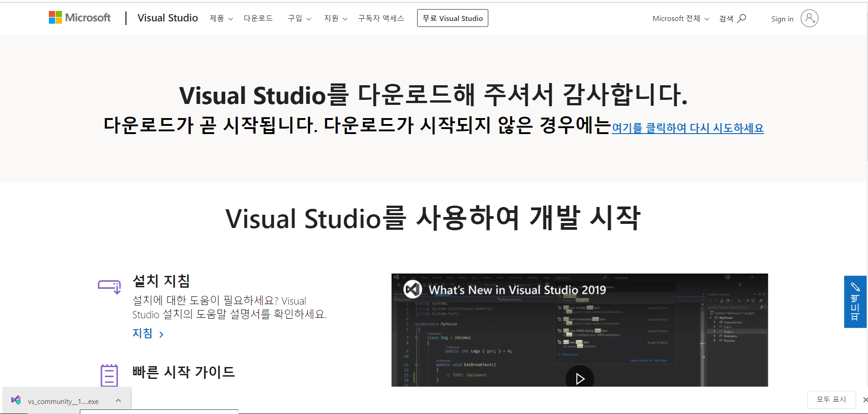The image size is (868, 414).
Task: Open the 설치 지침 heading
Action: pyautogui.click(x=161, y=281)
